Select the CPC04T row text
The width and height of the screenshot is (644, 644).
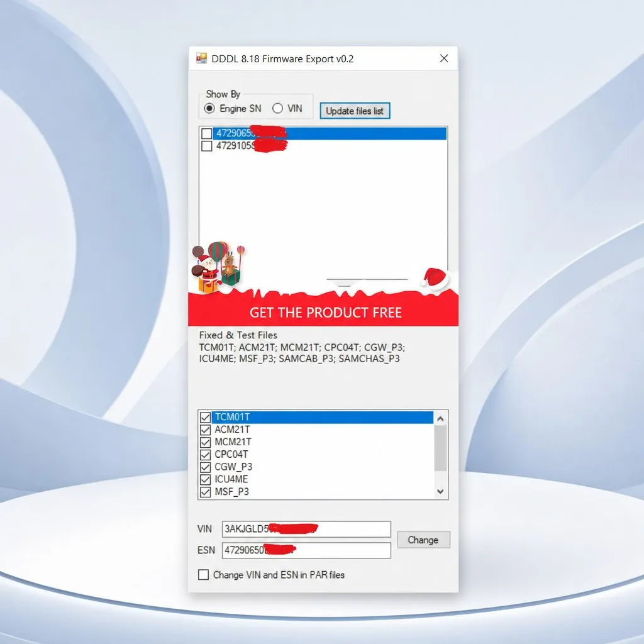point(231,454)
